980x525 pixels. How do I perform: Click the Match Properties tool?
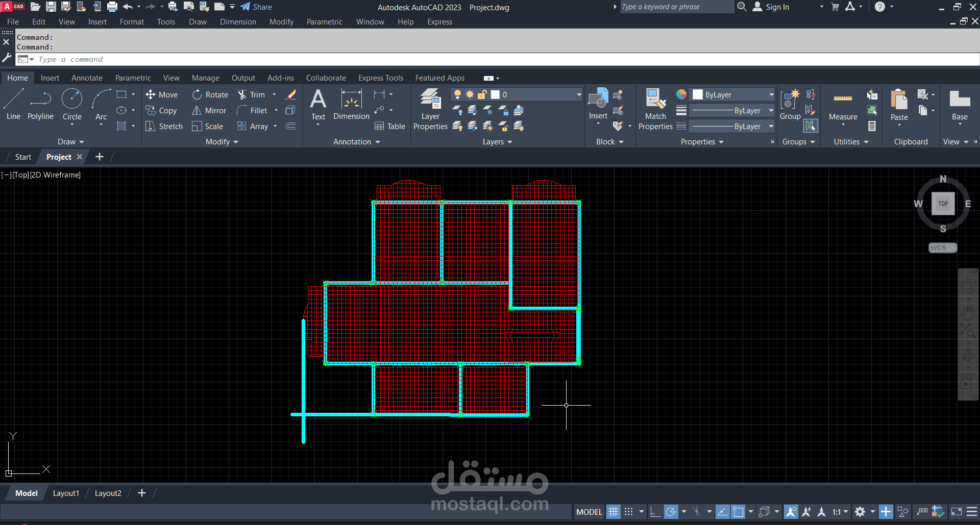655,109
